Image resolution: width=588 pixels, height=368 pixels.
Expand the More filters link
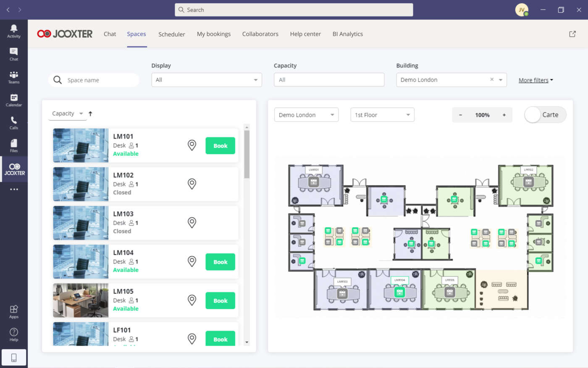[x=535, y=80]
